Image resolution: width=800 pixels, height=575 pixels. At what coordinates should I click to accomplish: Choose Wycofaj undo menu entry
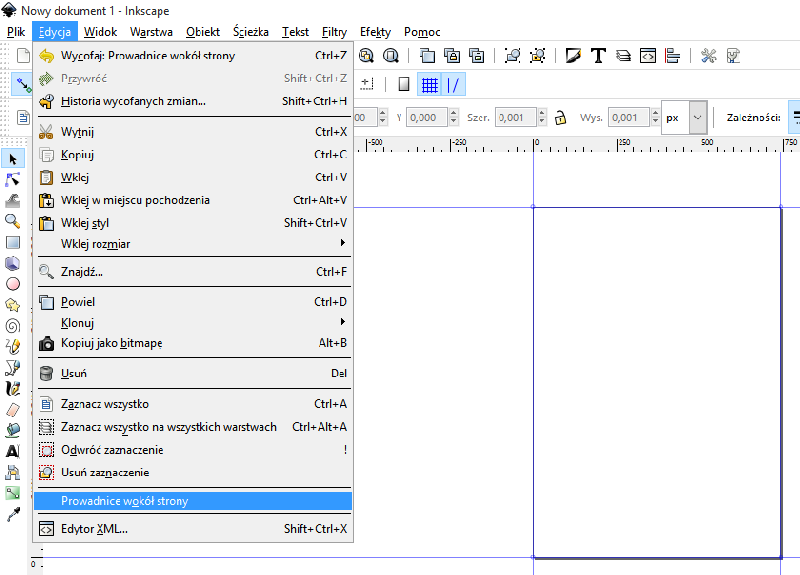coord(193,55)
